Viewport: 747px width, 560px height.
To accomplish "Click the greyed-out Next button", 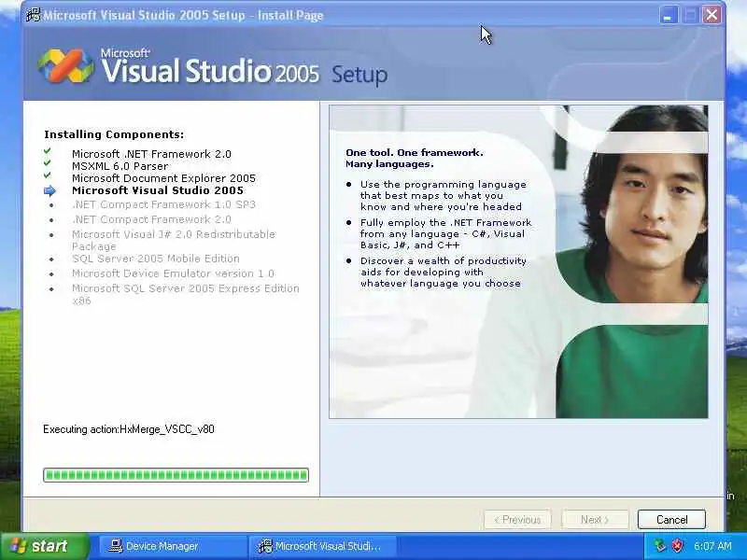I will 595,519.
